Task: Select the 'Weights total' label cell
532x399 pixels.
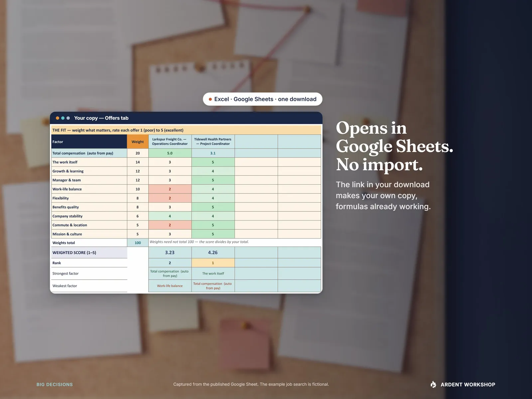Action: pos(89,243)
